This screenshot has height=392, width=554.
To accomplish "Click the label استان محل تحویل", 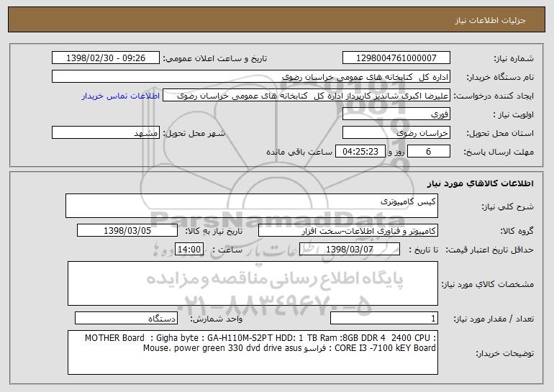I will point(500,133).
